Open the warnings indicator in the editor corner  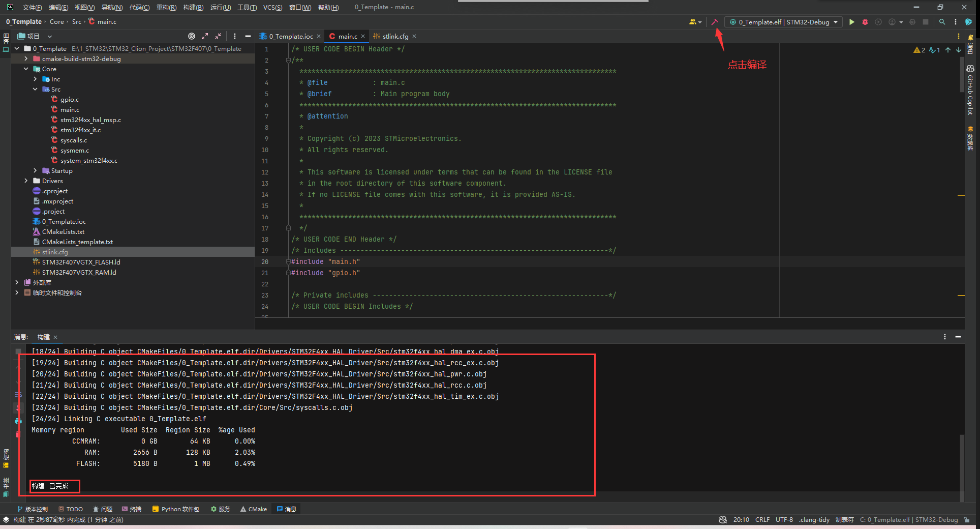pos(920,50)
